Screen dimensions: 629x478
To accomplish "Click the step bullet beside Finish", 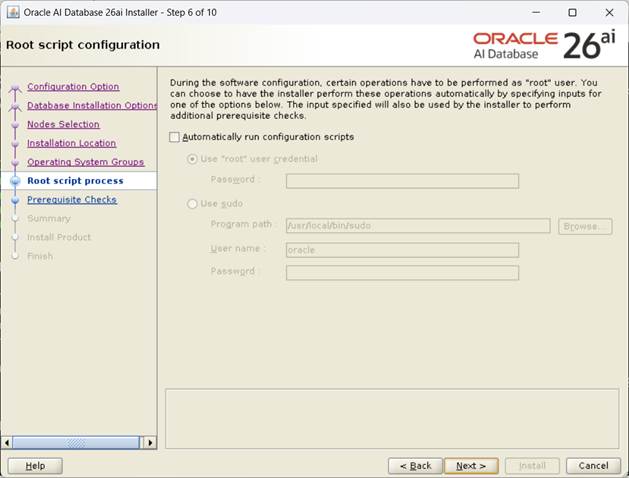I will point(15,256).
